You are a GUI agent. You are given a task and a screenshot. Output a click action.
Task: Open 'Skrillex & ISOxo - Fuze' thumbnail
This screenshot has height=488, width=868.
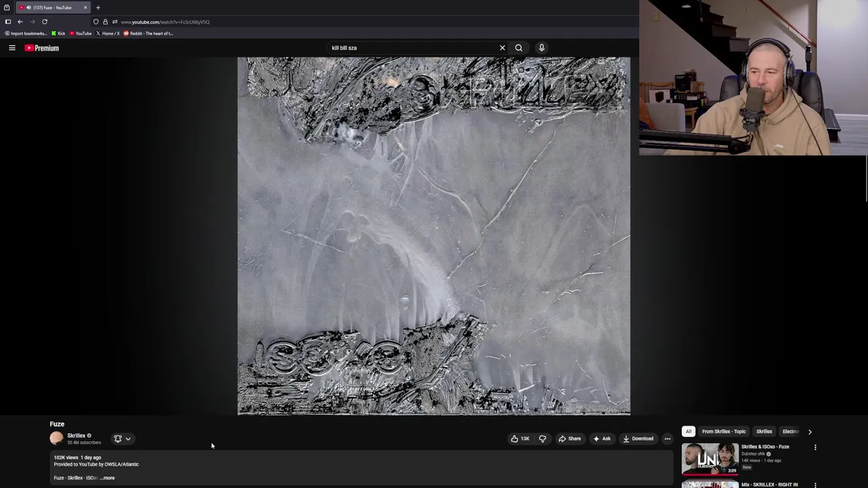[x=710, y=459]
